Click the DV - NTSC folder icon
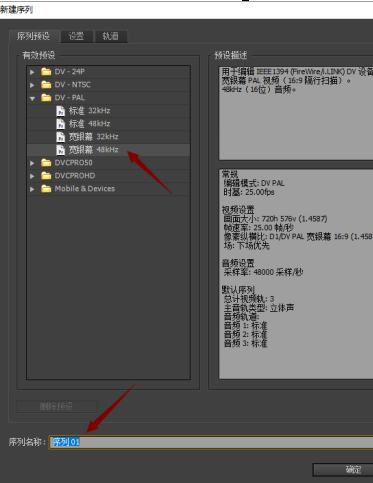This screenshot has width=373, height=483. pos(46,84)
